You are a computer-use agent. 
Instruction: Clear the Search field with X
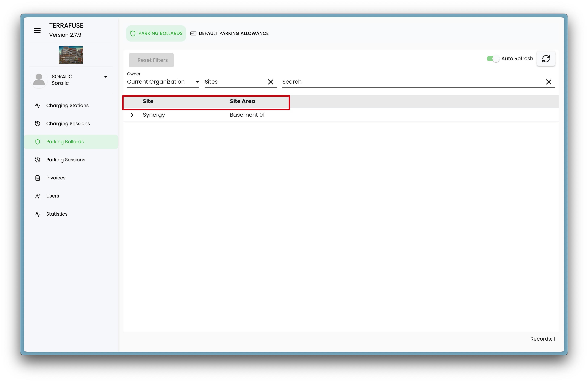point(549,82)
